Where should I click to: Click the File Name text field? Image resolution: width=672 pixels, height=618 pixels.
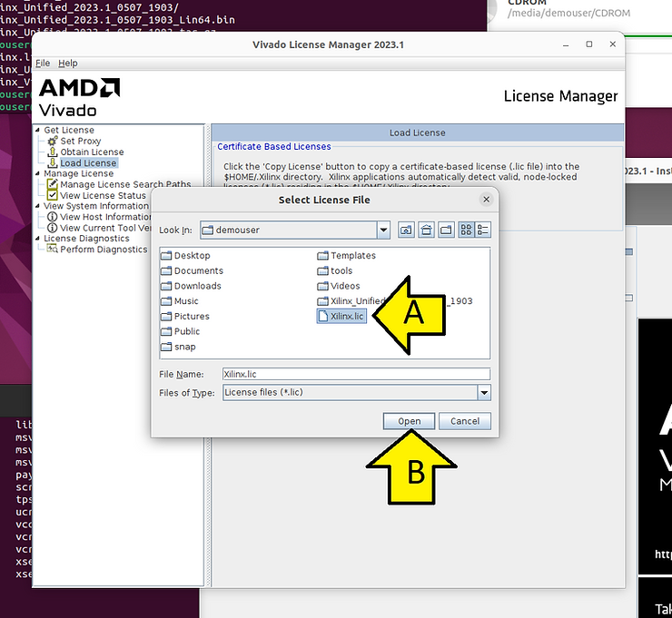pyautogui.click(x=356, y=374)
